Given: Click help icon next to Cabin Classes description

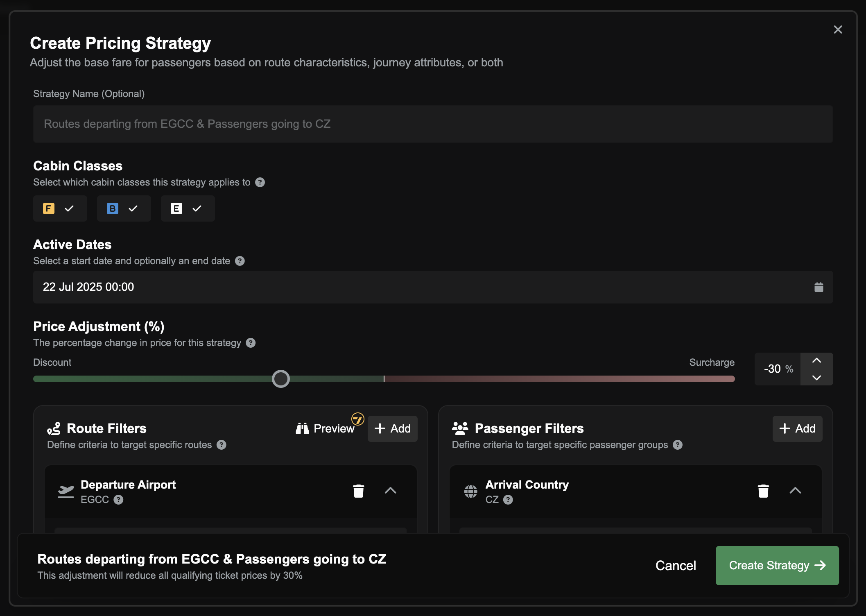Looking at the screenshot, I should pos(260,182).
